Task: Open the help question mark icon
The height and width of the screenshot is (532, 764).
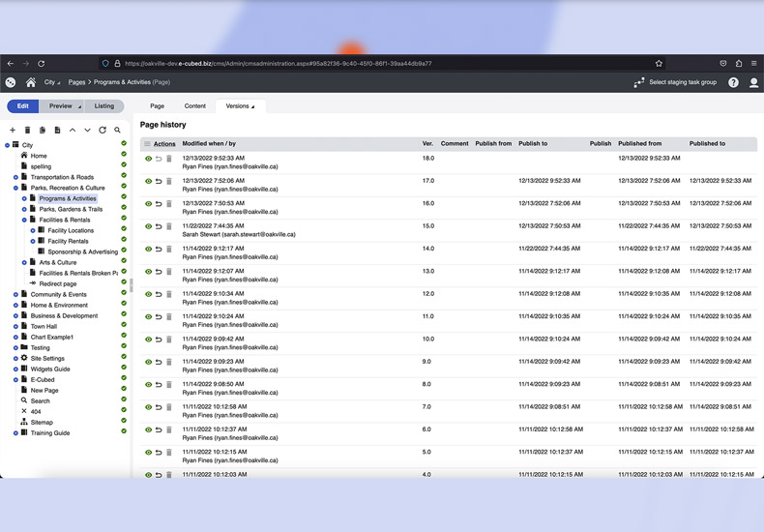Action: (x=733, y=83)
